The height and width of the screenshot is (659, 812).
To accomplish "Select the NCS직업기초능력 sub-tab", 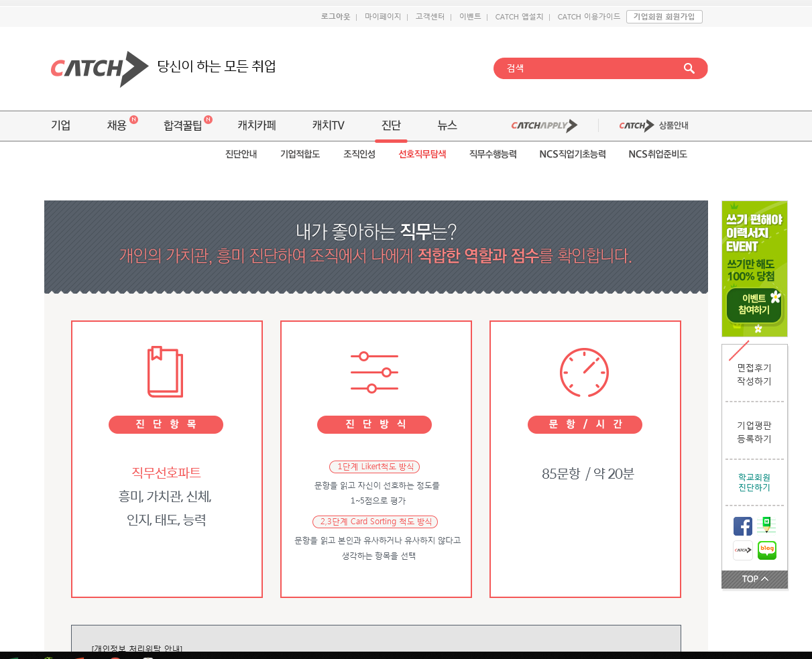I will point(572,154).
